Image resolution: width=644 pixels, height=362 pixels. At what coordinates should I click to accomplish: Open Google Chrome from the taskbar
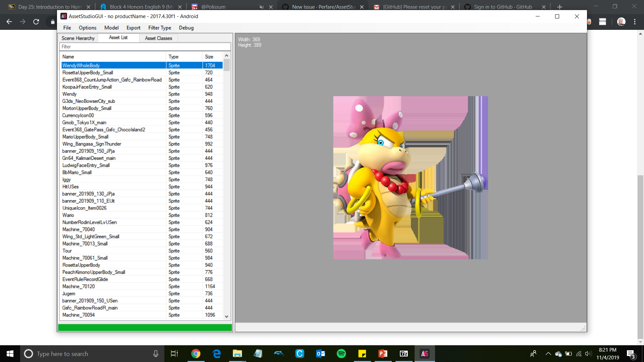(196, 354)
